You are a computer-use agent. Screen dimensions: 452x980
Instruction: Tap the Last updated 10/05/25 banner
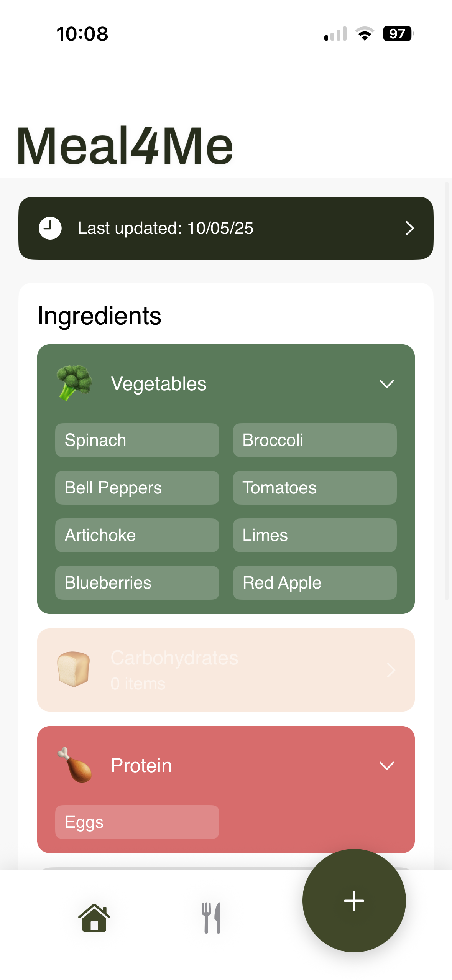click(x=226, y=228)
